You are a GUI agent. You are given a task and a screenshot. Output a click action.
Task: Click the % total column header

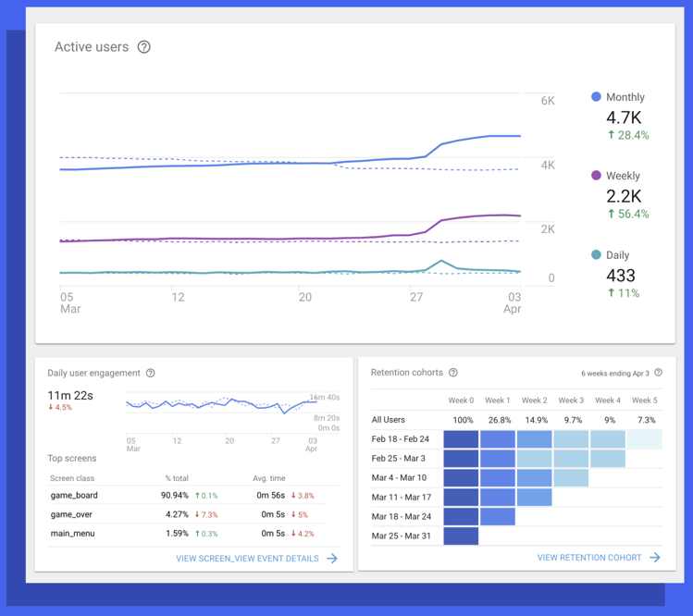click(177, 478)
